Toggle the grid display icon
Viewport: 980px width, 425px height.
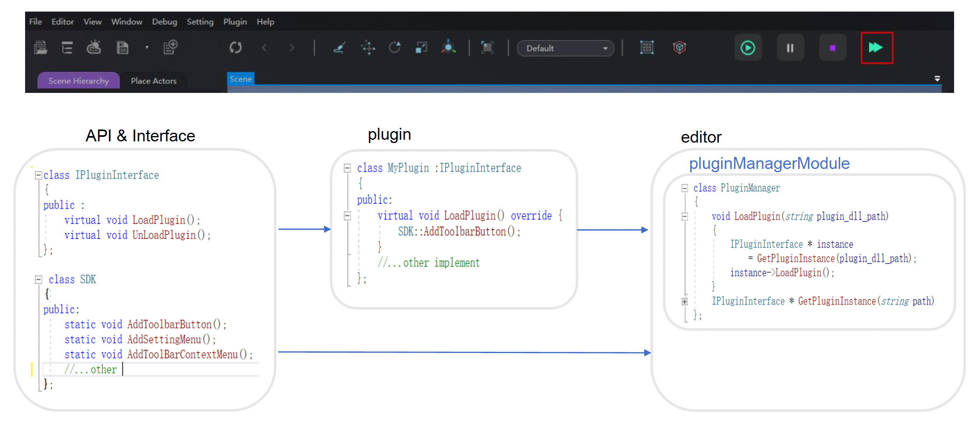[647, 48]
